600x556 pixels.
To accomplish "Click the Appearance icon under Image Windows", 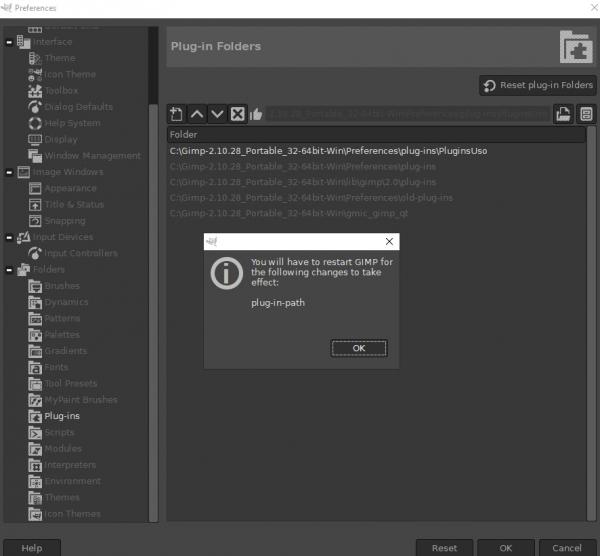I will tap(35, 188).
